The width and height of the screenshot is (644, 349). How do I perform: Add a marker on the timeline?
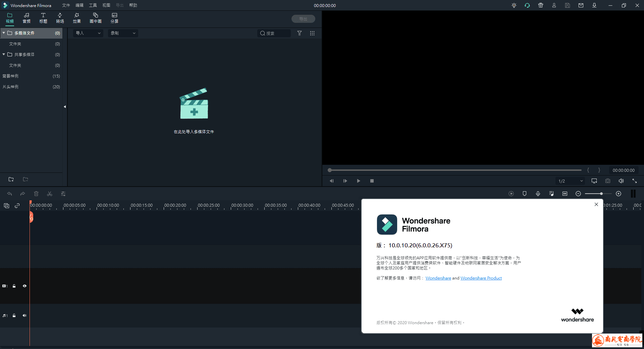[525, 194]
